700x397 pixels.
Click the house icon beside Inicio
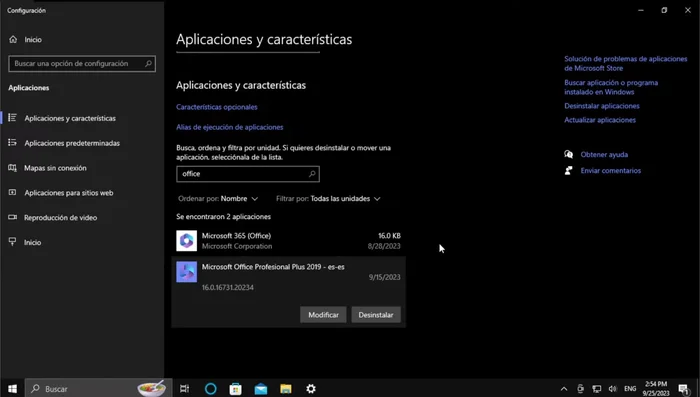point(13,39)
